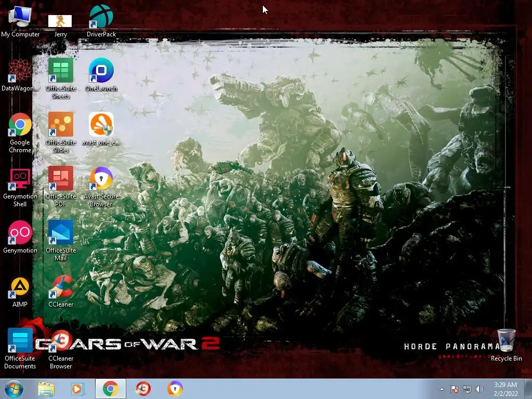Open the Windows Start menu orb

point(14,389)
